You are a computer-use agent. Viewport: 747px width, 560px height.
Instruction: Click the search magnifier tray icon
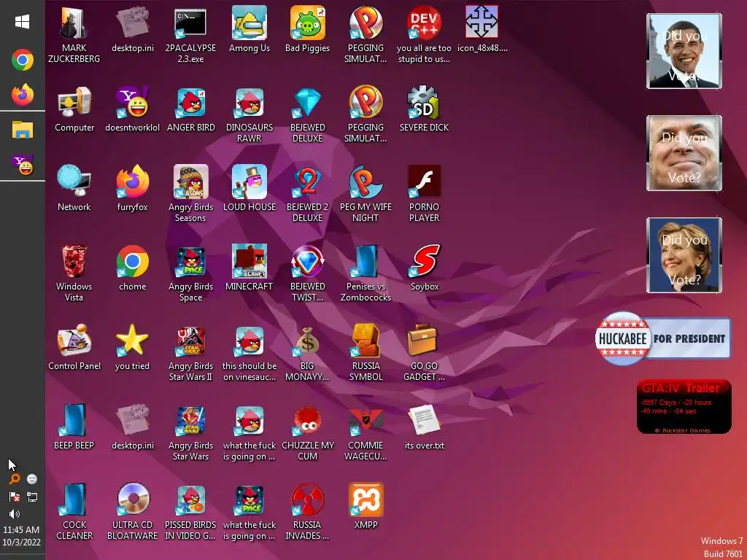15,478
